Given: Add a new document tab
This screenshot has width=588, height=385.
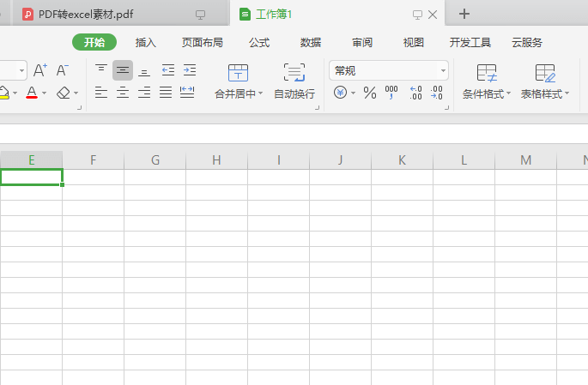Looking at the screenshot, I should pos(464,14).
